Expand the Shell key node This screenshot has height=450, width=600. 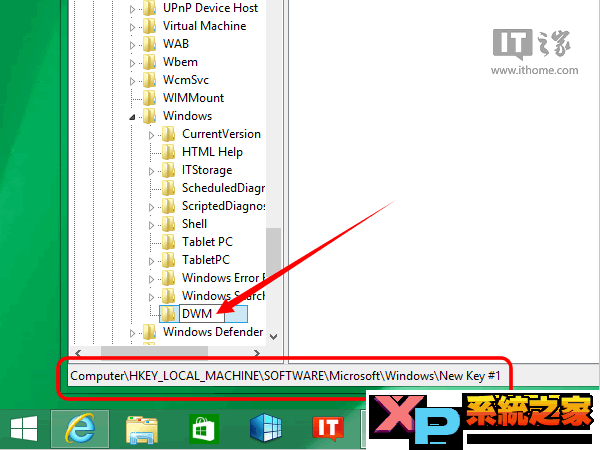[x=152, y=225]
